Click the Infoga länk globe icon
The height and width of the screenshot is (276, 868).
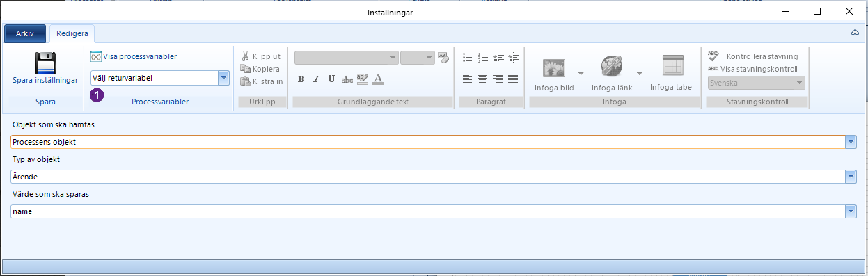pos(612,66)
